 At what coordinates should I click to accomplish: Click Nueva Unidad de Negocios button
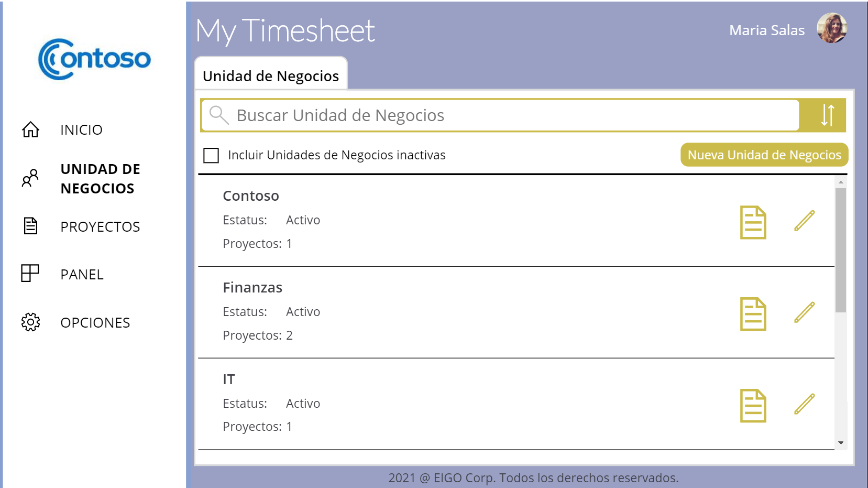point(764,155)
